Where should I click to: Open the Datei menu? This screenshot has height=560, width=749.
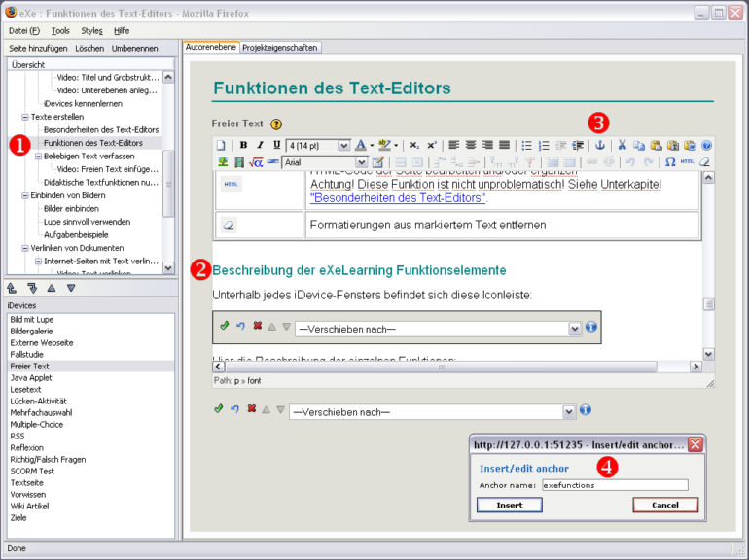point(24,31)
